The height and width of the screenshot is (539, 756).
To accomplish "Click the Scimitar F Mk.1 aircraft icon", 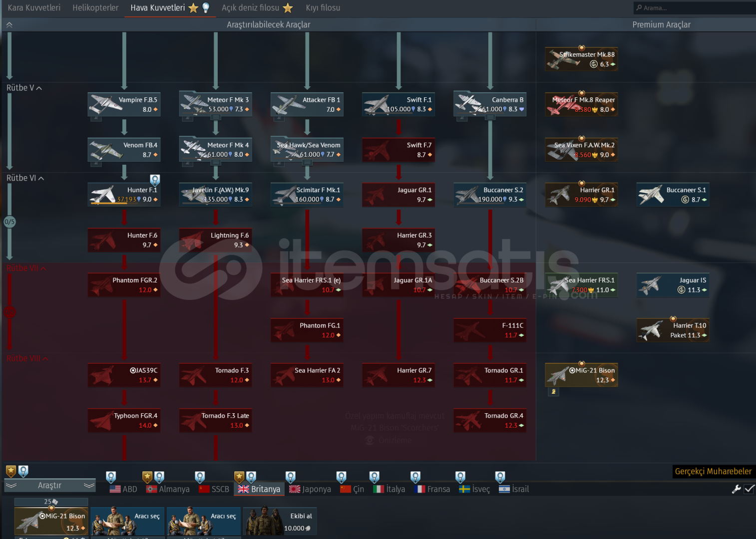I will (285, 195).
